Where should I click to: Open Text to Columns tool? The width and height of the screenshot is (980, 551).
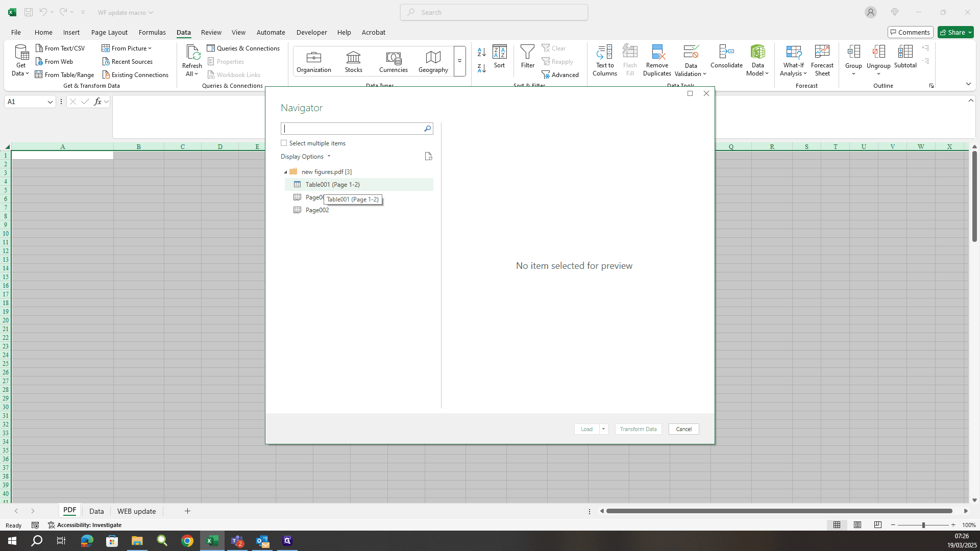tap(605, 60)
